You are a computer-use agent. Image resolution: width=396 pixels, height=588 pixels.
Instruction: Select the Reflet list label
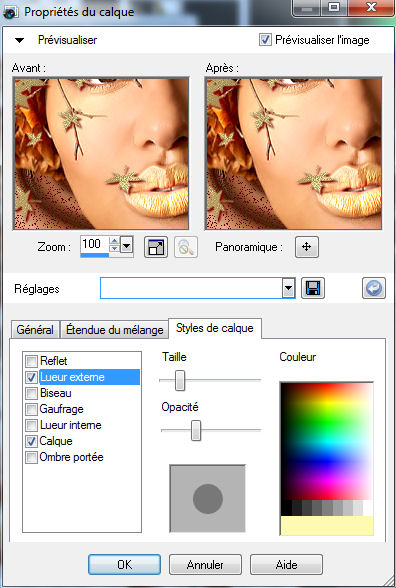54,361
